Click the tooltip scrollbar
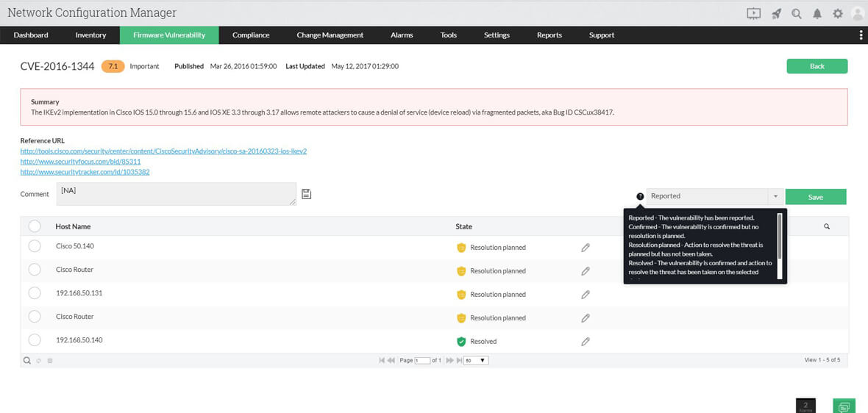This screenshot has width=868, height=413. tap(780, 245)
